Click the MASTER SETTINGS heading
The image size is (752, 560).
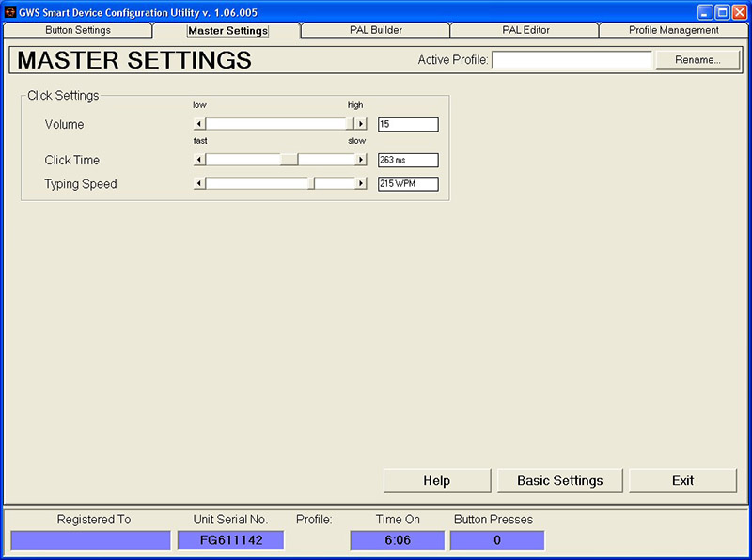point(134,60)
